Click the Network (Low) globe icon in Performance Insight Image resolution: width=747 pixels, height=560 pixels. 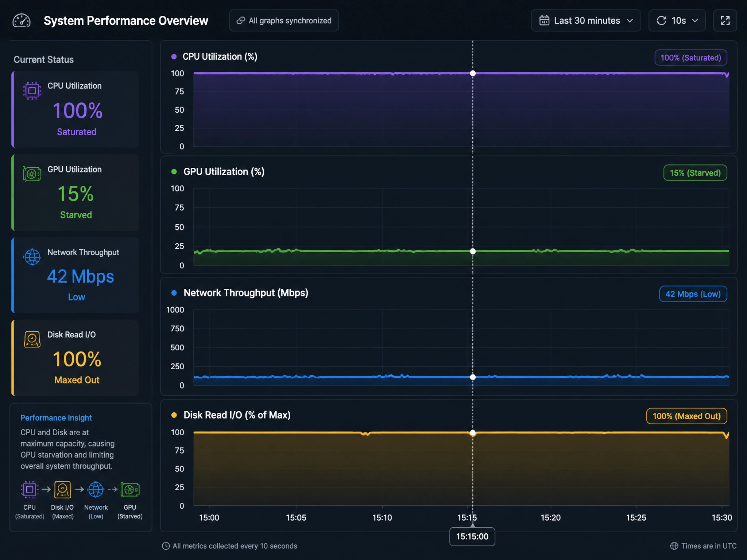point(96,490)
